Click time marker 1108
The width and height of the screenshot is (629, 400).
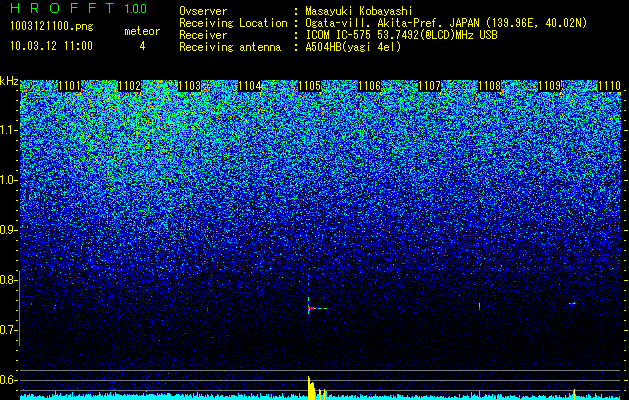[490, 86]
